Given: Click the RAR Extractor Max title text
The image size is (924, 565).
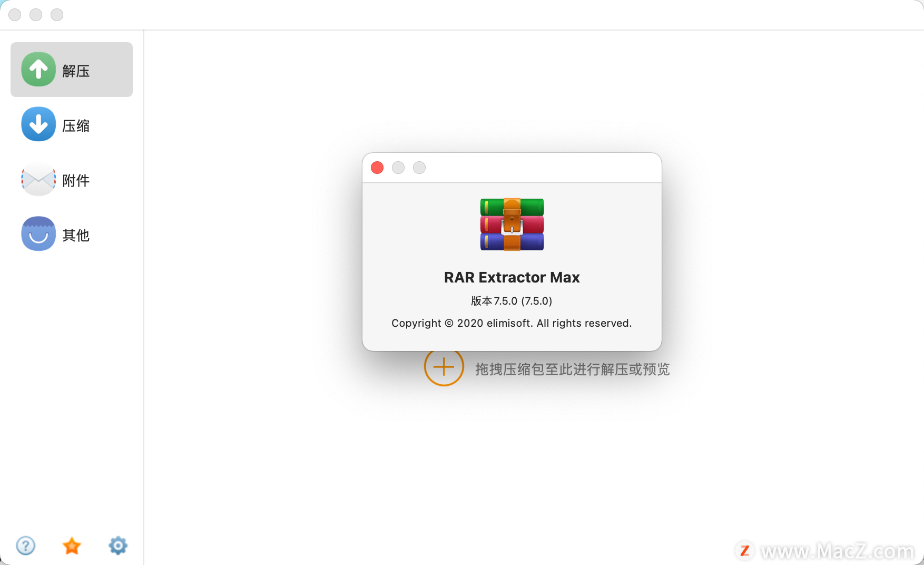Looking at the screenshot, I should [x=512, y=277].
